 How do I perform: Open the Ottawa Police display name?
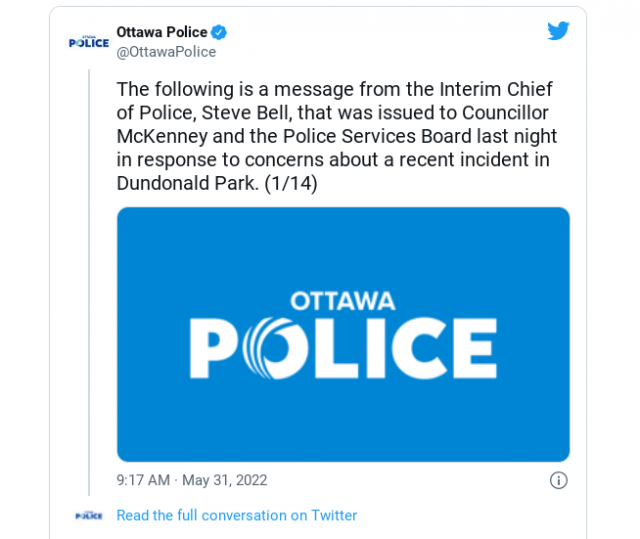pyautogui.click(x=162, y=32)
